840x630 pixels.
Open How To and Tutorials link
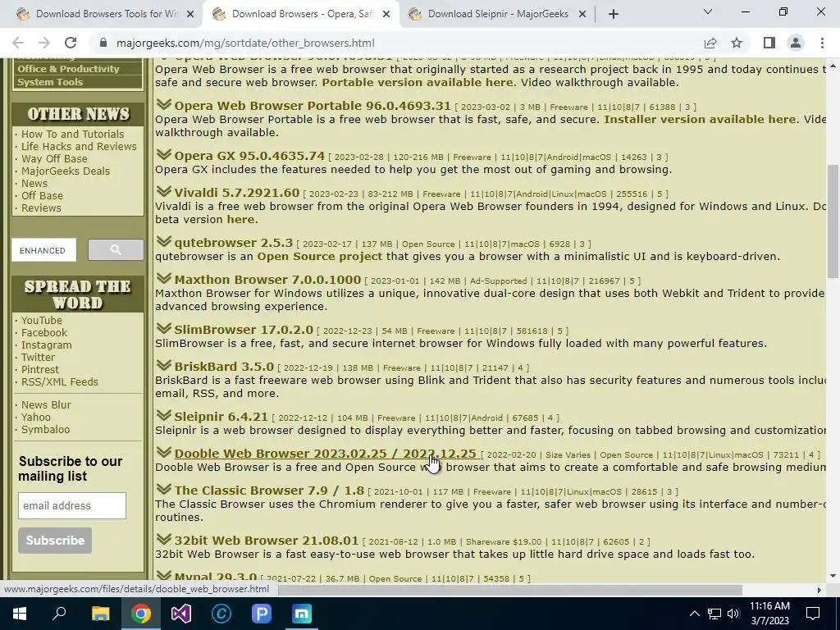(x=72, y=134)
